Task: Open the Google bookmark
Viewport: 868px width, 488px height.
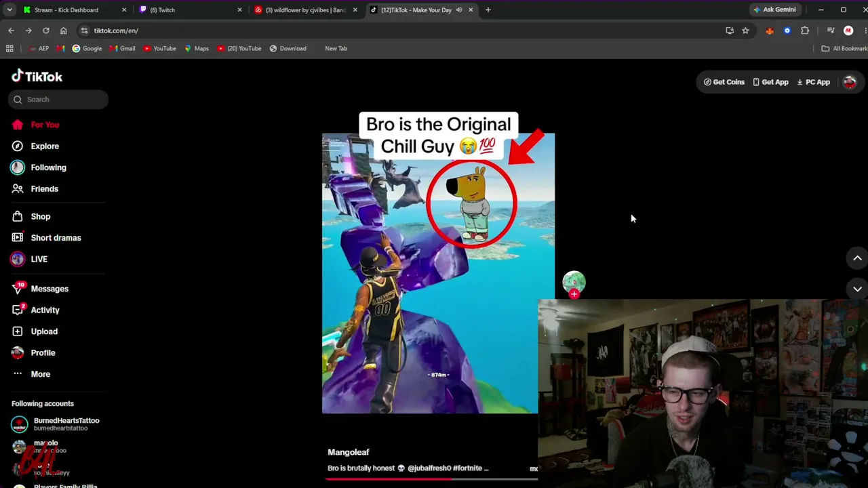Action: pos(87,49)
